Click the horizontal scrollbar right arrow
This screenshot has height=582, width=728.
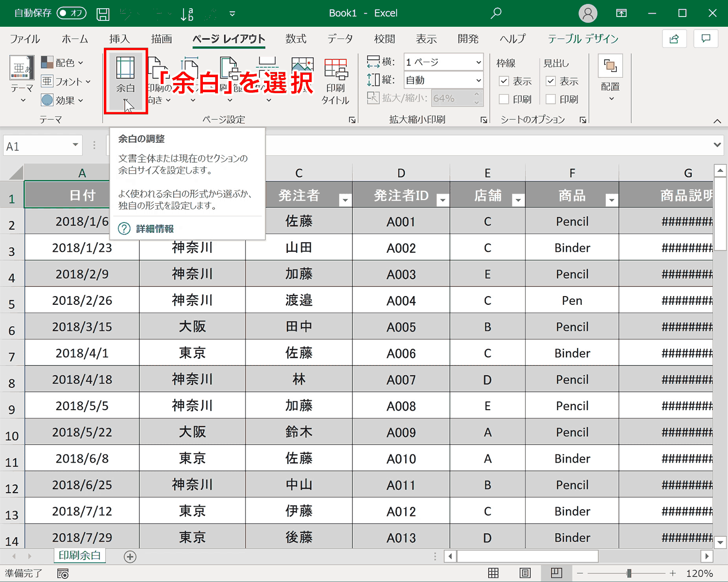tap(707, 556)
